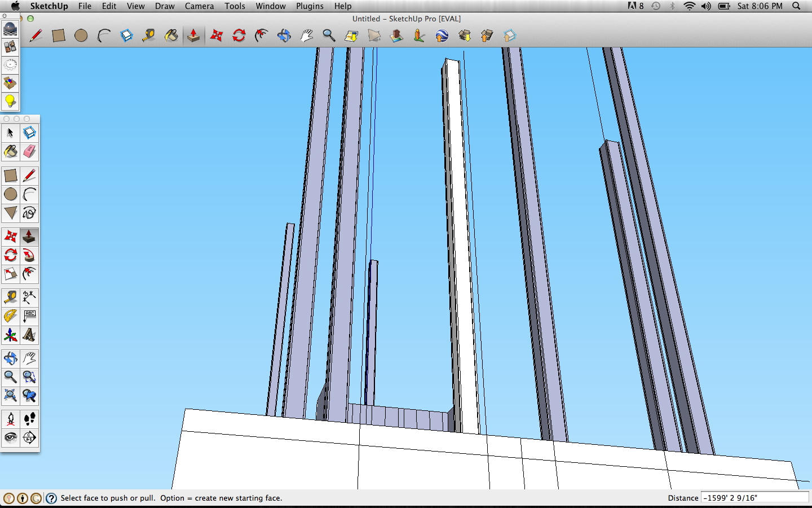The width and height of the screenshot is (812, 508).
Task: Select the Line tool in the top toolbar
Action: 36,36
